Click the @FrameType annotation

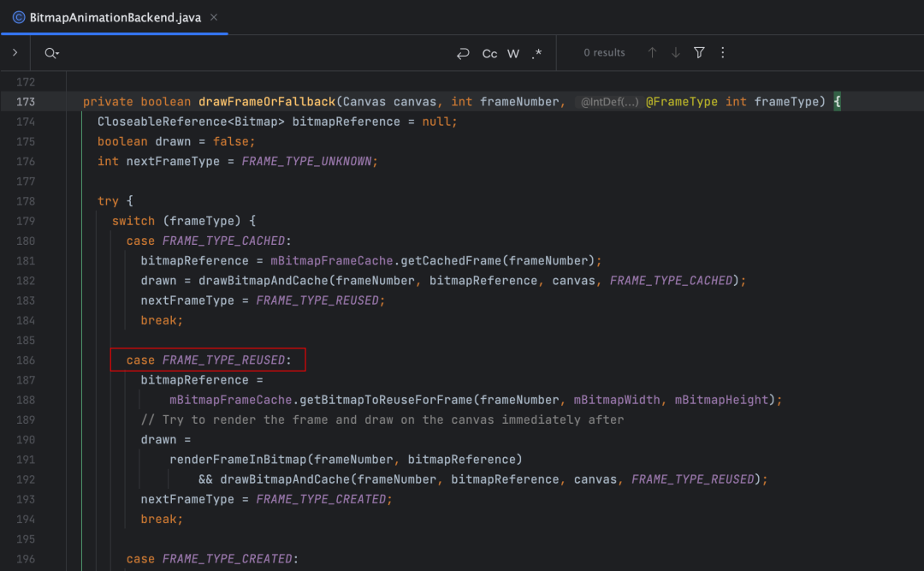click(x=682, y=102)
